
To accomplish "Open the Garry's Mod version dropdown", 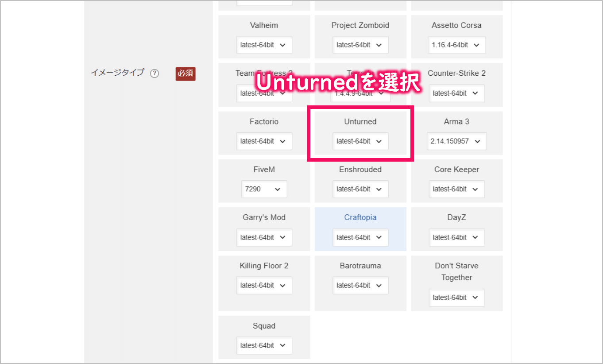I will [x=264, y=237].
